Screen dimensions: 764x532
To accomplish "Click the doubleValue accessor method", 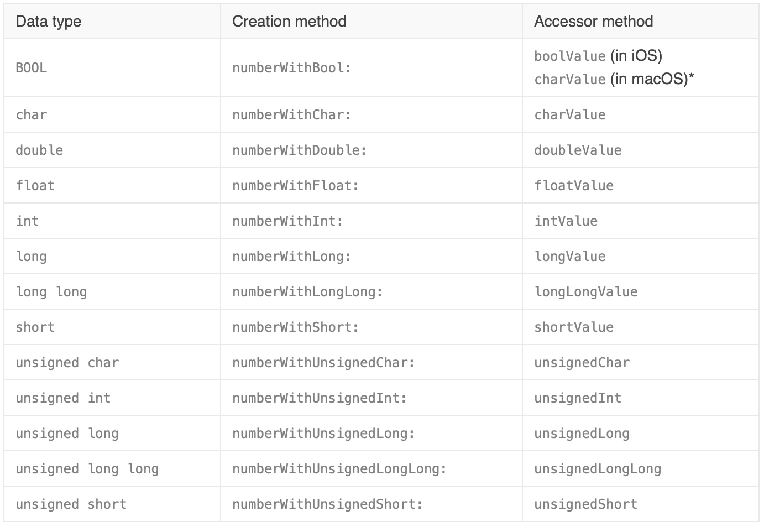I will 577,150.
